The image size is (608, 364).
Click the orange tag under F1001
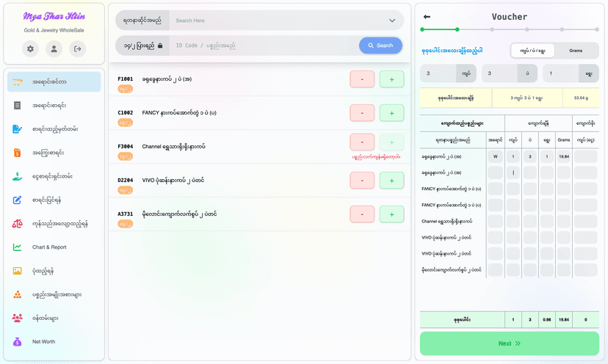click(x=126, y=89)
